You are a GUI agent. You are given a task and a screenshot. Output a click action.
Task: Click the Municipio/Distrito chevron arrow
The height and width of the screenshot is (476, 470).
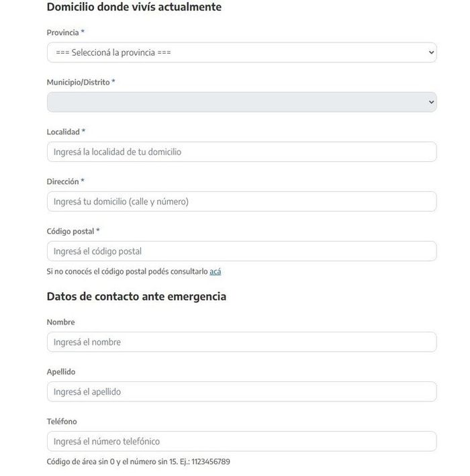coord(431,102)
